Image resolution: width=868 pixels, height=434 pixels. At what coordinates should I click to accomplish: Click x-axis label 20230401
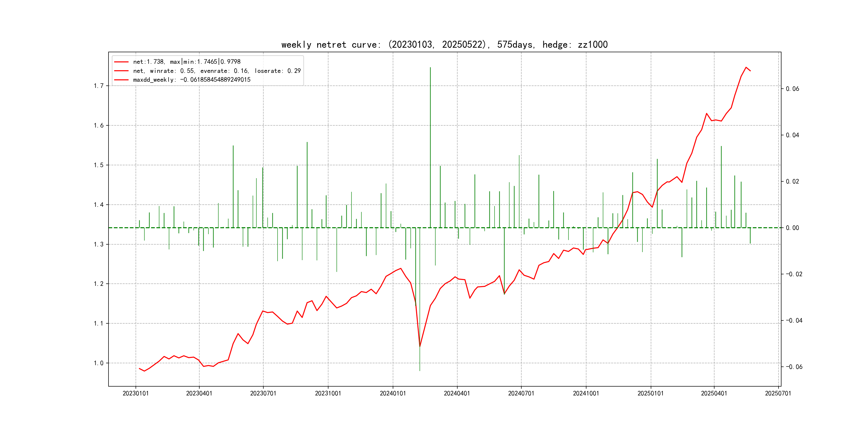[x=199, y=393]
